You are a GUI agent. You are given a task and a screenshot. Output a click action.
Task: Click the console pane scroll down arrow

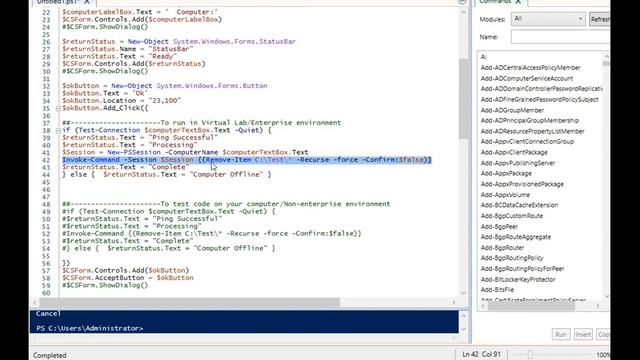[x=463, y=329]
